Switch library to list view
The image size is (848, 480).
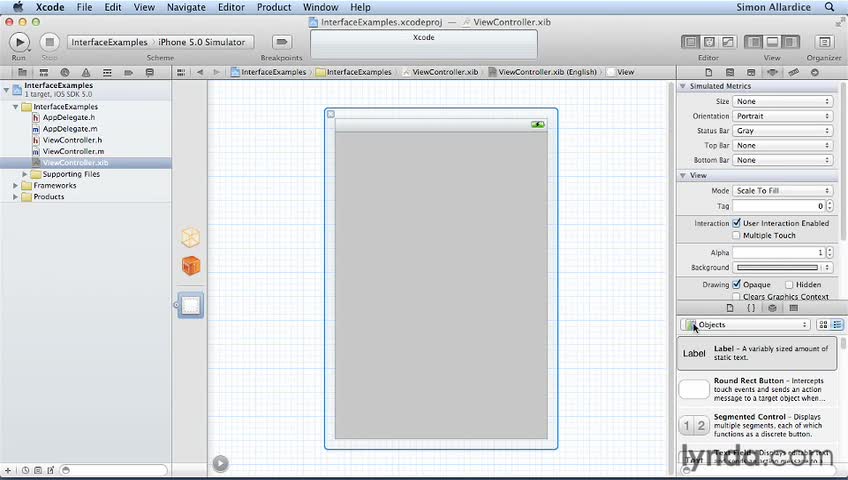pos(837,324)
